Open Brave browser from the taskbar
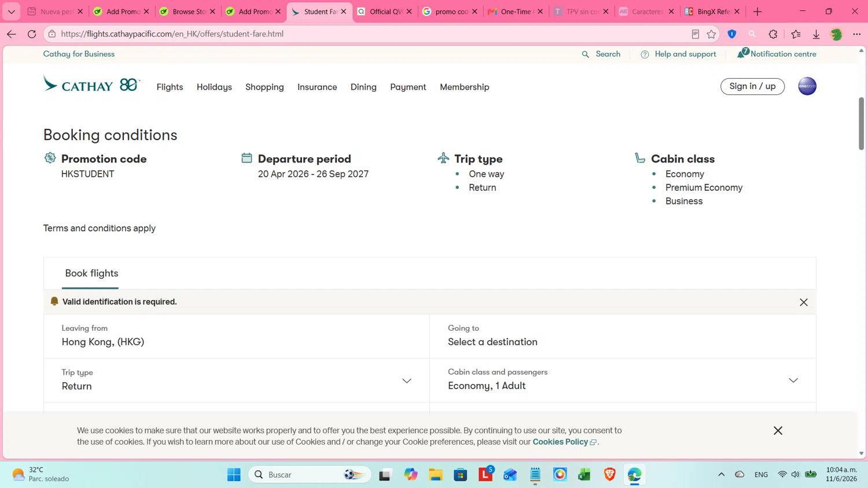868x488 pixels. 609,475
